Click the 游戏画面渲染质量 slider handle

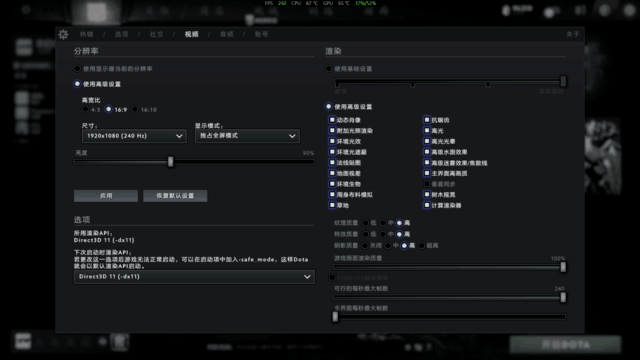(x=563, y=267)
